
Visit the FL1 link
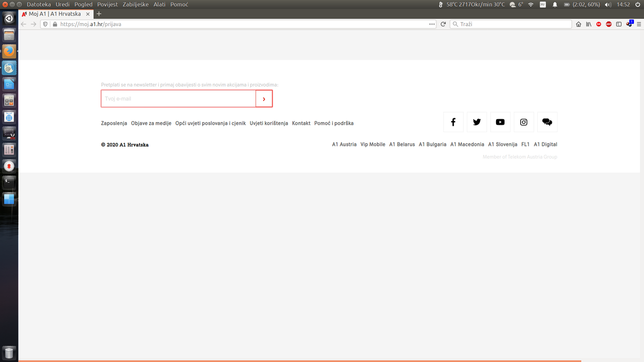tap(525, 144)
